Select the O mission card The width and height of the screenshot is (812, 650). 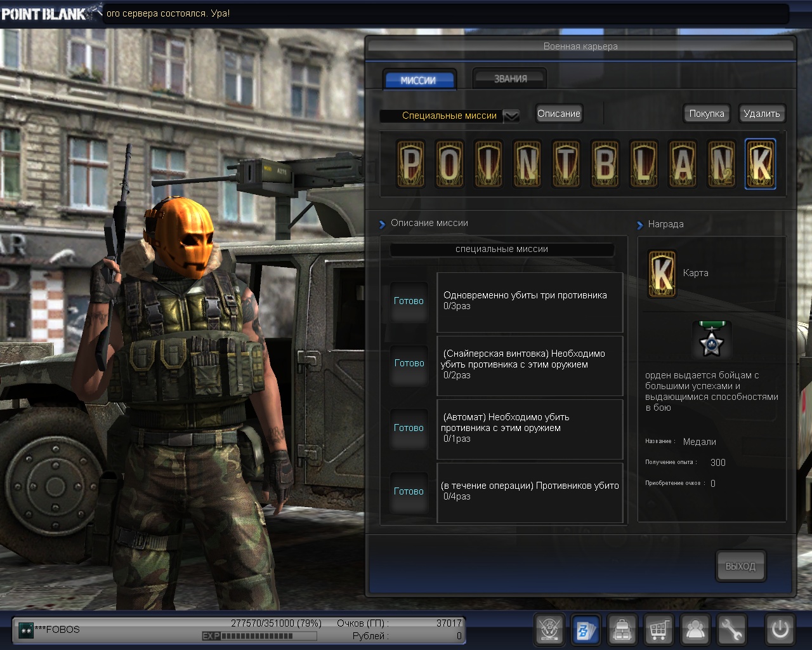click(x=449, y=164)
